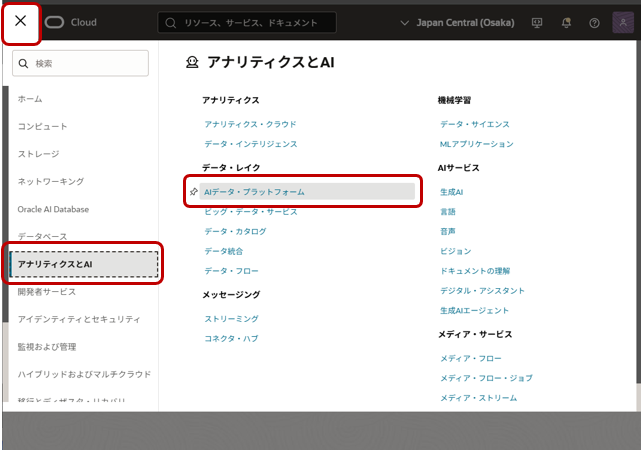Open the 言語 link under AIサービス
This screenshot has height=450, width=641.
[448, 211]
